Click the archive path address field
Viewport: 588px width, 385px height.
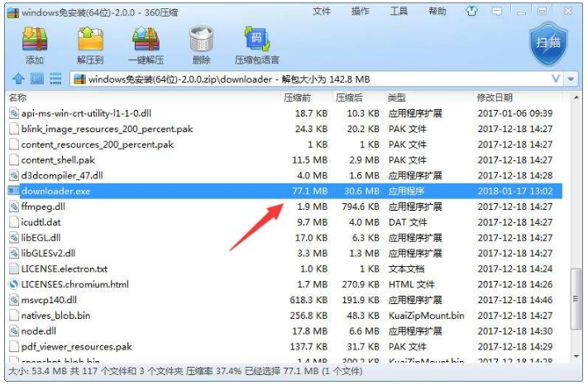pos(315,79)
